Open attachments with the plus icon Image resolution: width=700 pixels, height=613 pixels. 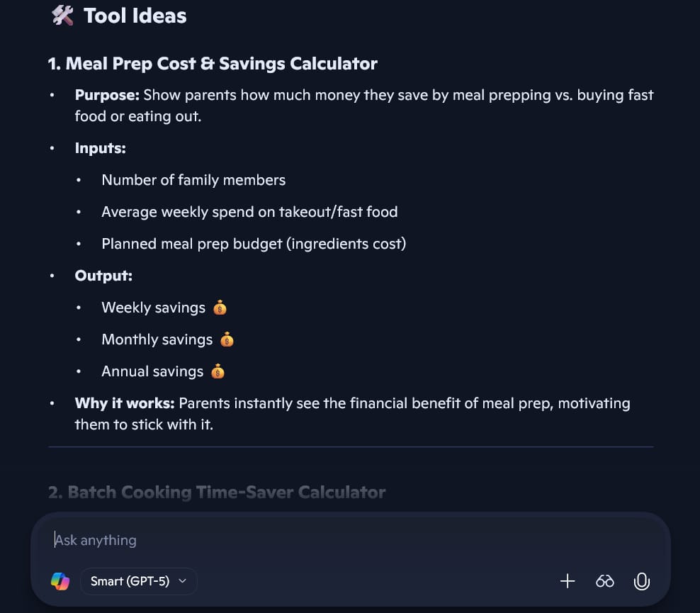568,581
